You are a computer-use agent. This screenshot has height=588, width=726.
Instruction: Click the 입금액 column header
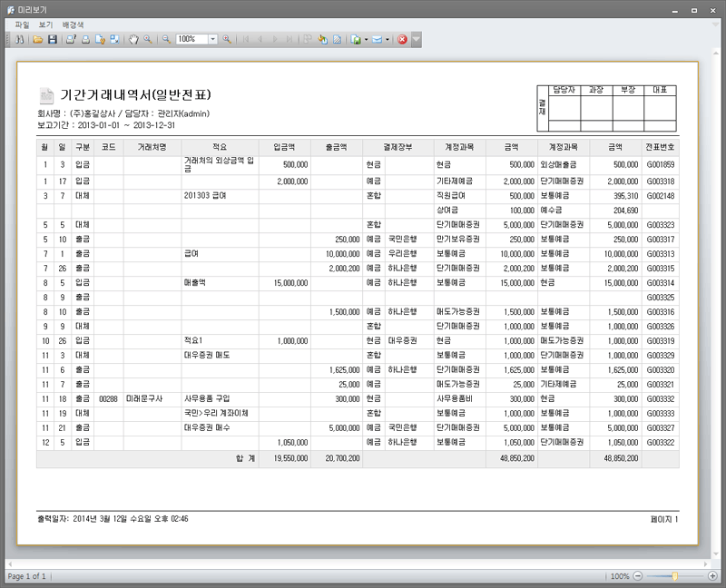(284, 147)
